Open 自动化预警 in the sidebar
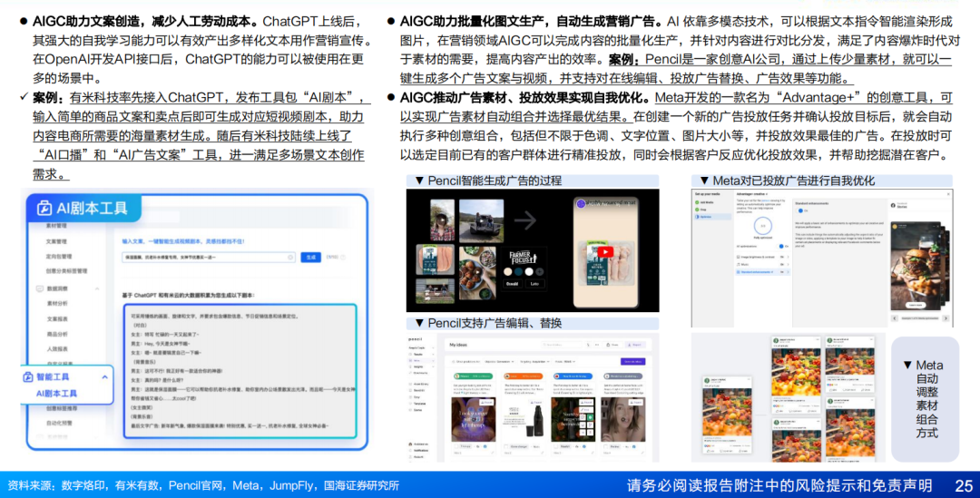The image size is (980, 498). pos(59,423)
